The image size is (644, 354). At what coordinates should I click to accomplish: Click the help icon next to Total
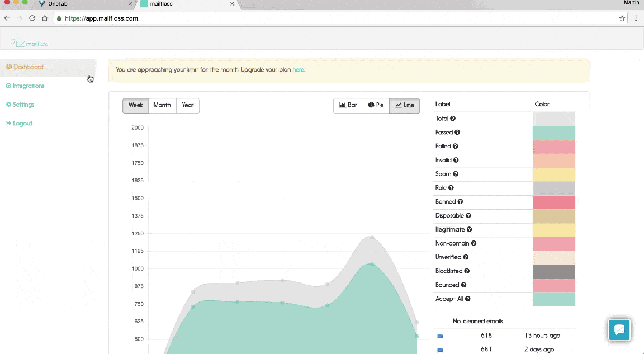[x=454, y=119]
